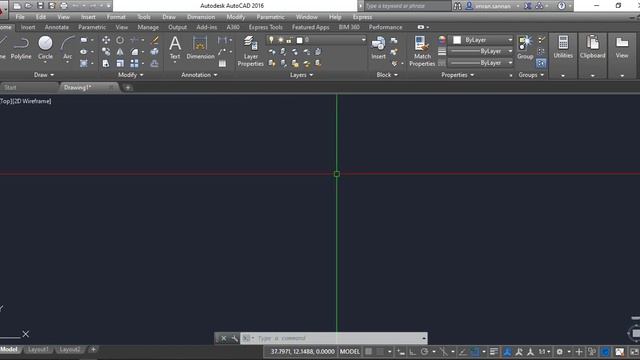Click the coordinates readout in status bar
Image resolution: width=640 pixels, height=360 pixels.
(302, 351)
